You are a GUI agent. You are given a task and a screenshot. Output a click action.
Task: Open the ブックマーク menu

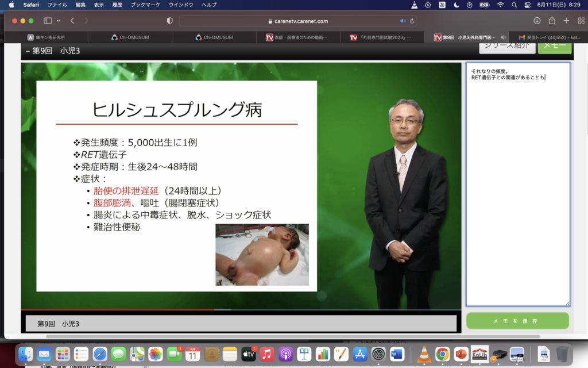tap(146, 5)
